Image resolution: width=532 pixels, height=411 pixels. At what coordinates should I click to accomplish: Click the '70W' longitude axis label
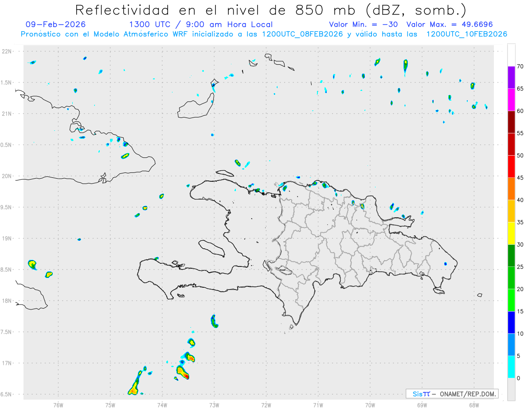(370, 405)
